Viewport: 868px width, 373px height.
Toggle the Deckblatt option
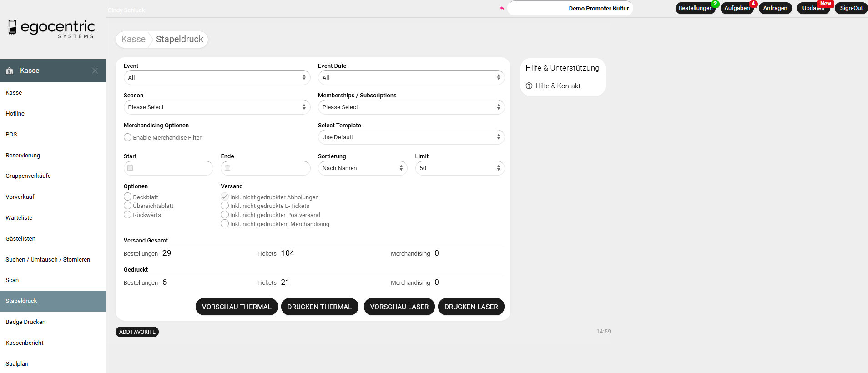click(128, 197)
